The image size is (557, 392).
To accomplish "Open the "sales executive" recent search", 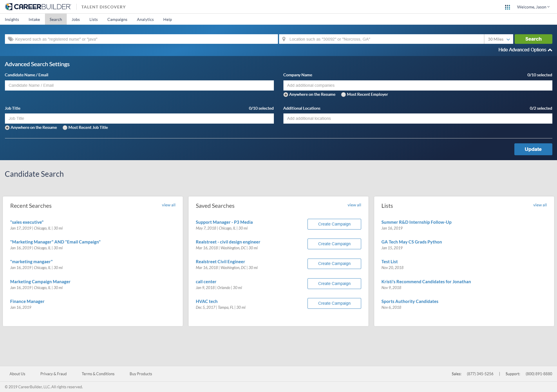I will click(x=27, y=222).
